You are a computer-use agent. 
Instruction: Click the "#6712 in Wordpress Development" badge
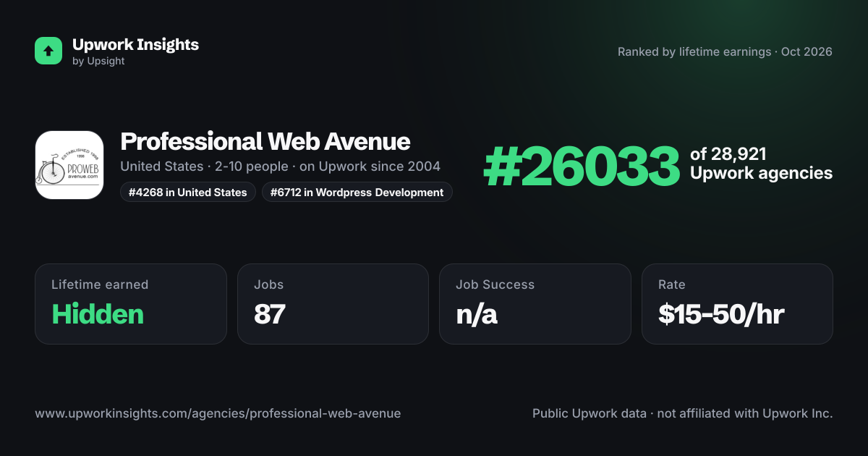(357, 192)
